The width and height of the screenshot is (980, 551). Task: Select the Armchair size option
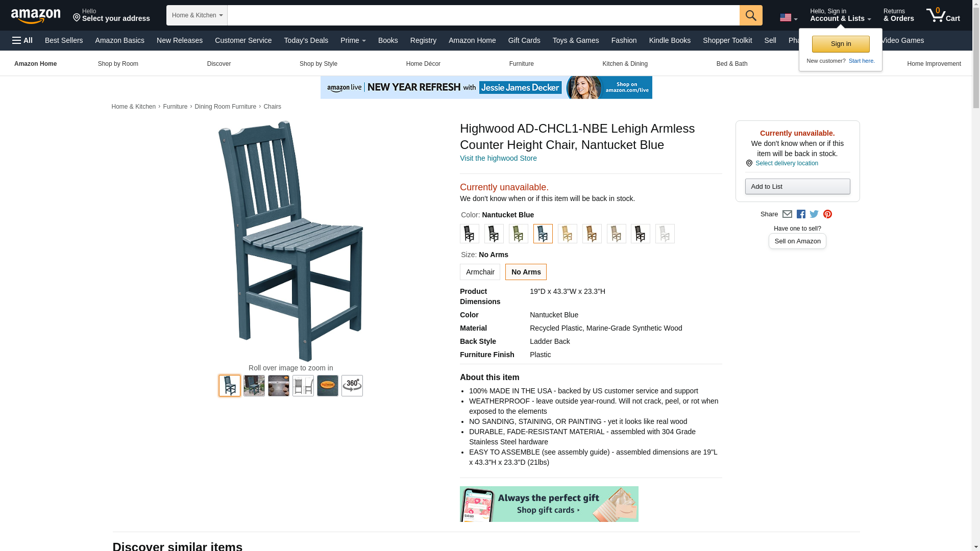click(x=480, y=272)
